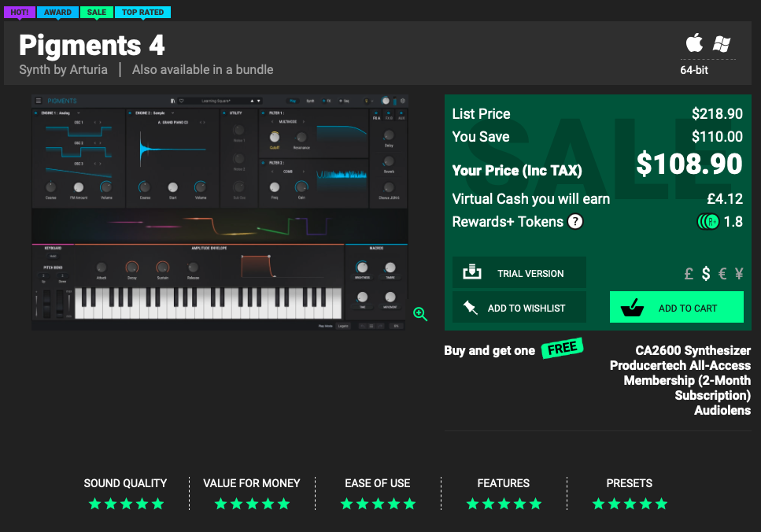
Task: Click the 1.8 Rewards+ tokens value
Action: point(733,222)
